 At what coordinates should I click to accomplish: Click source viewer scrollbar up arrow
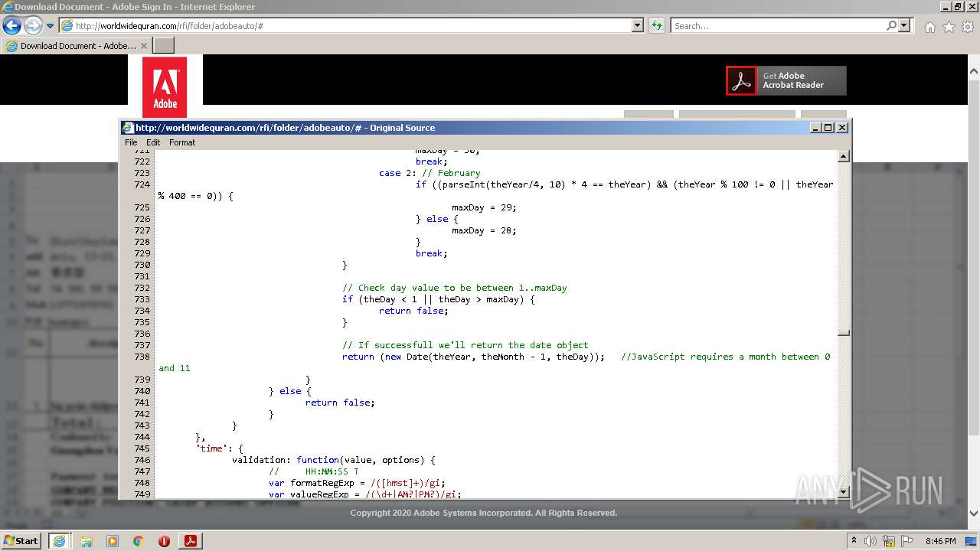[x=843, y=156]
